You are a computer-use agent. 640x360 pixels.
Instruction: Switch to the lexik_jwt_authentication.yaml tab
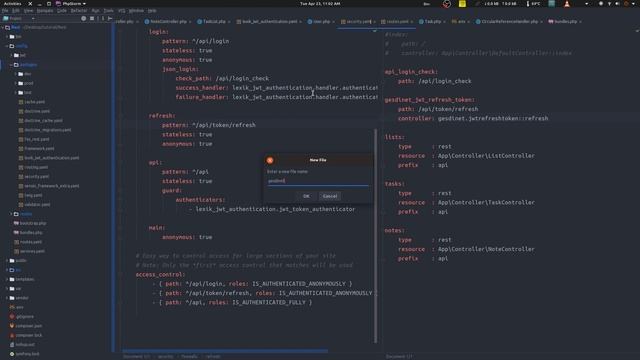(x=269, y=22)
